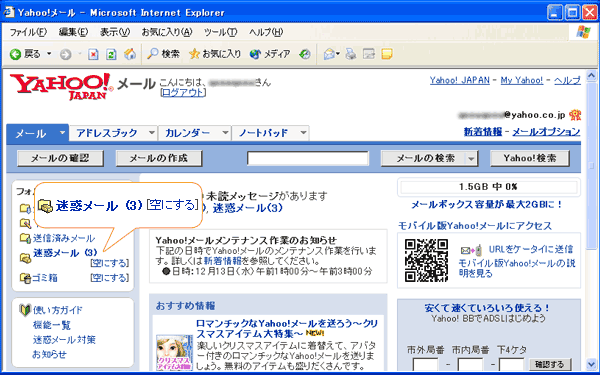This screenshot has width=600, height=375.
Task: Expand the メールの検索 button dropdown arrow
Action: (471, 158)
